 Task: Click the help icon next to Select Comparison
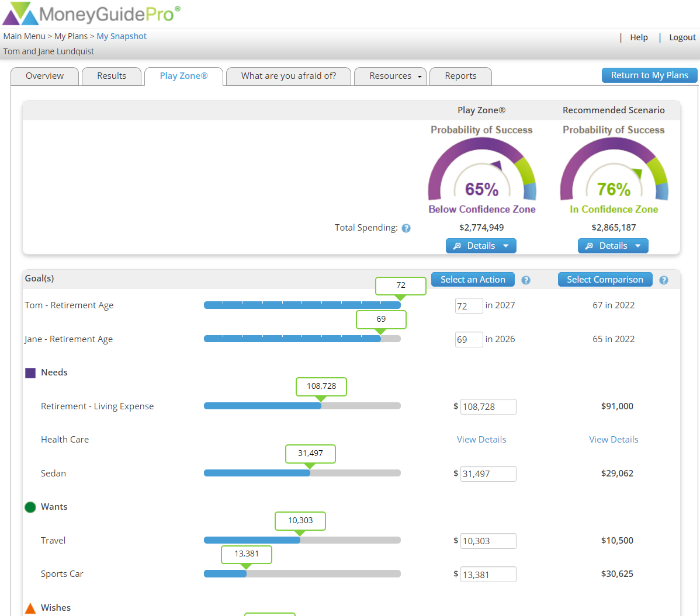[x=664, y=280]
